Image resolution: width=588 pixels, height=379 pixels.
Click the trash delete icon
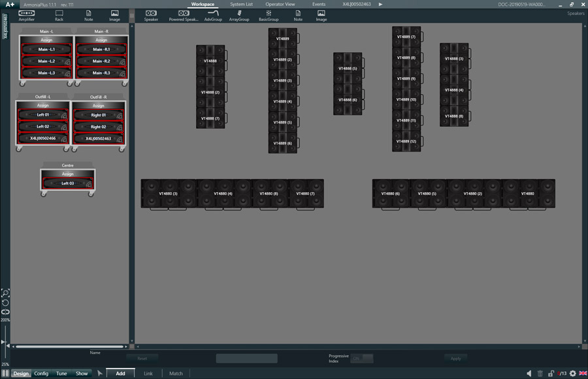(540, 373)
